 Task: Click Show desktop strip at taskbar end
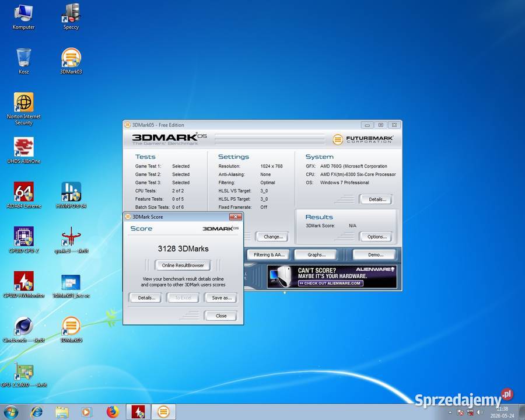click(522, 412)
